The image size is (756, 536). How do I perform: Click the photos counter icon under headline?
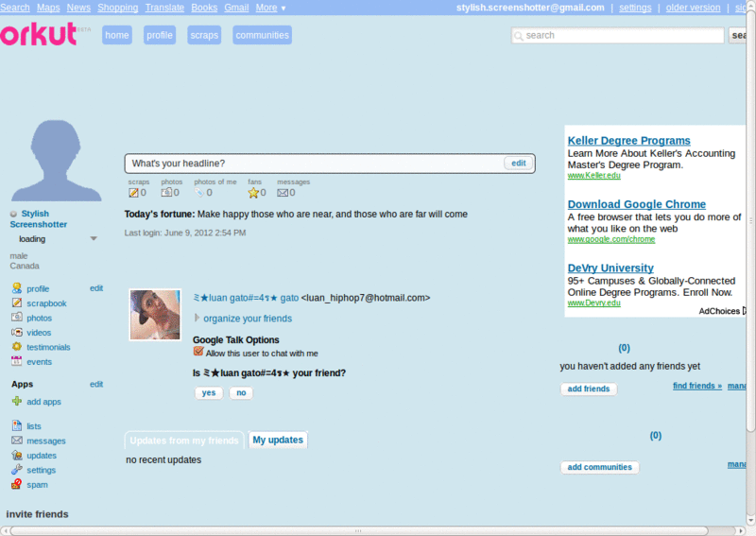[x=166, y=193]
